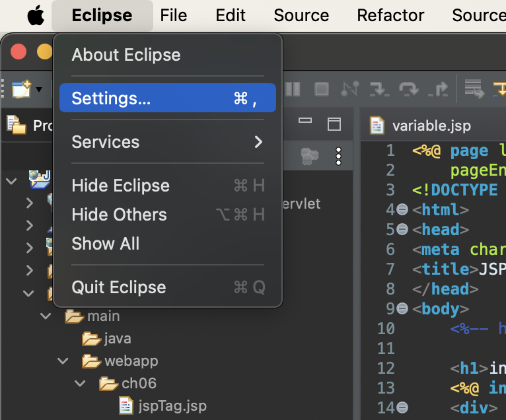Screen dimensions: 506x420
Task: Click the Step Over debug icon
Action: click(408, 88)
